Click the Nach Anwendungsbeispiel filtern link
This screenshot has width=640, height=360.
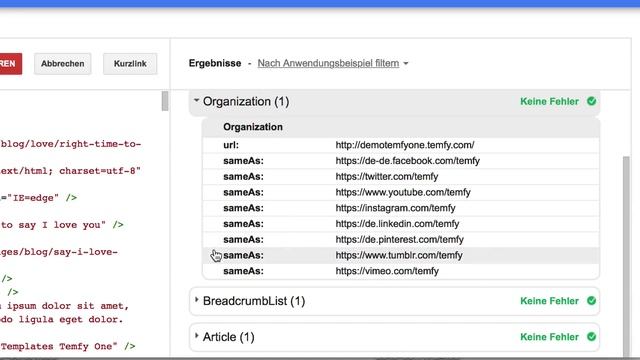coord(328,63)
